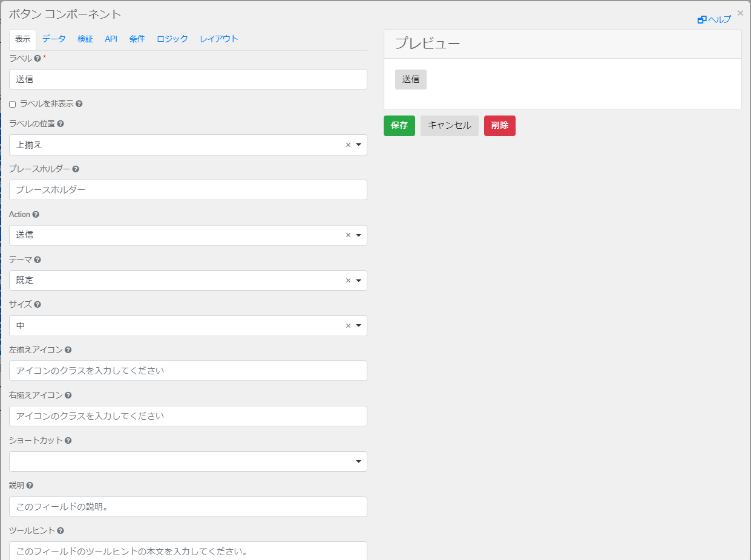
Task: Click the テーマ help question icon
Action: point(38,259)
